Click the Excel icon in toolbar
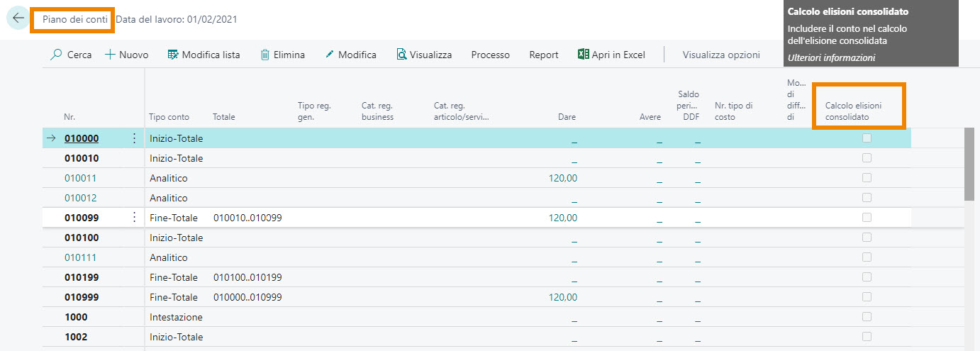Screen dimensions: 980x351 coord(584,55)
